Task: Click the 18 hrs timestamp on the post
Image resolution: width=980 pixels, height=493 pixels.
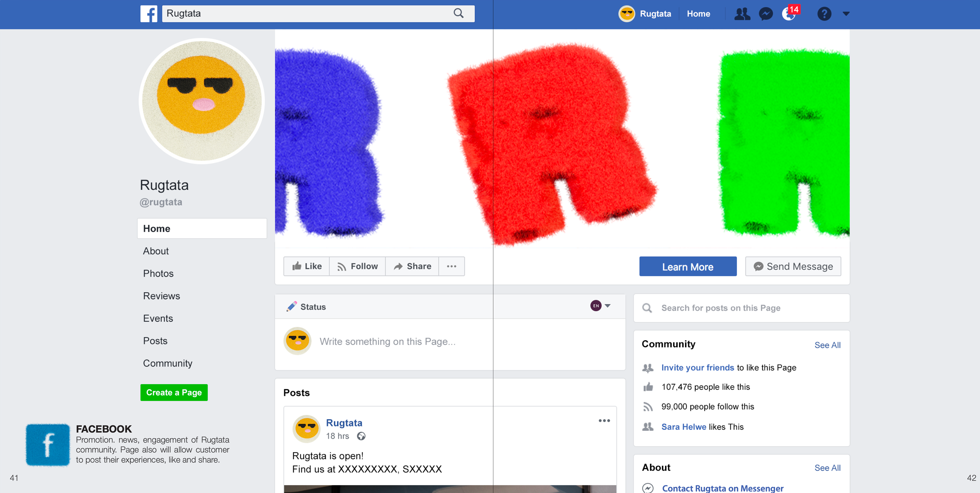Action: (337, 436)
